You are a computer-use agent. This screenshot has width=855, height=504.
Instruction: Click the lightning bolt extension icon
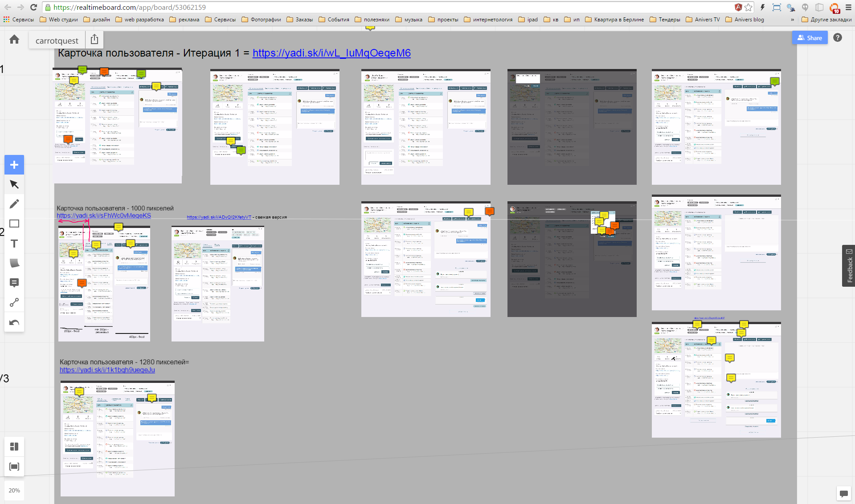pyautogui.click(x=762, y=7)
